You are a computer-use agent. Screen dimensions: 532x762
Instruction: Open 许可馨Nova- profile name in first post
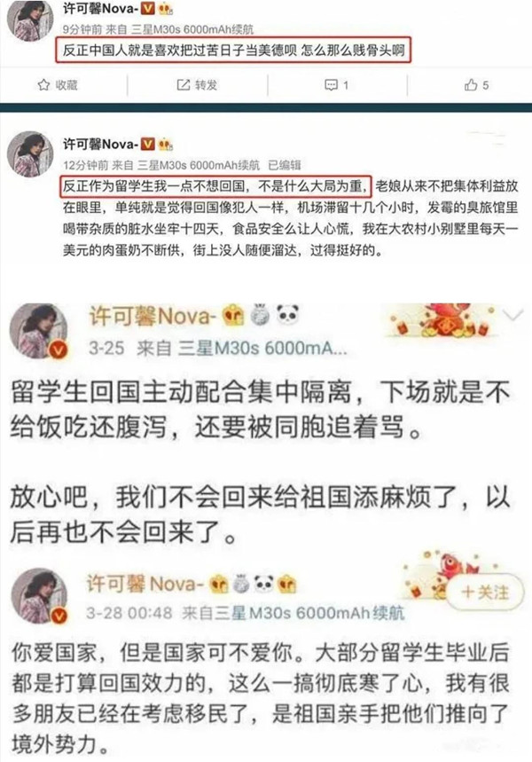coord(100,8)
